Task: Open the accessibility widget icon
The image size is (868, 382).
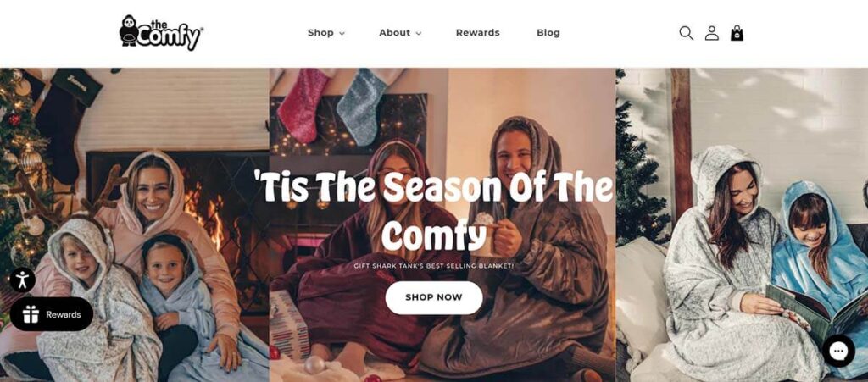Action: click(x=22, y=280)
